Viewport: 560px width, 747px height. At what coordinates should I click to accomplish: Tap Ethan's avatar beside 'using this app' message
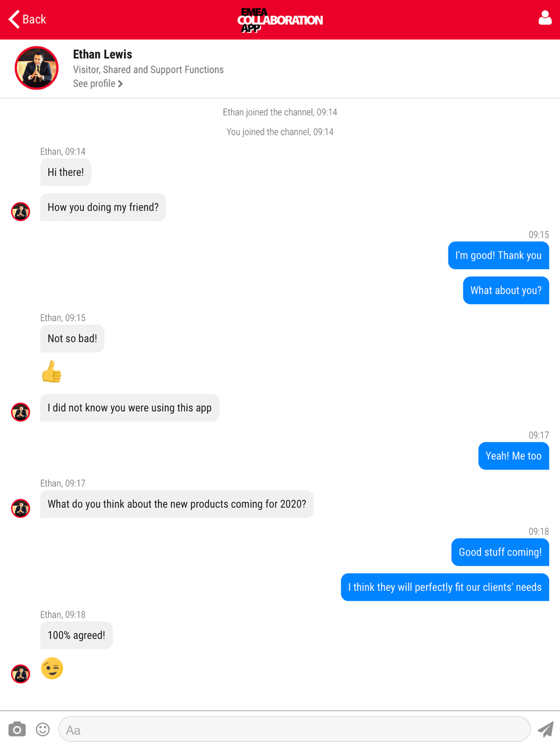[21, 412]
